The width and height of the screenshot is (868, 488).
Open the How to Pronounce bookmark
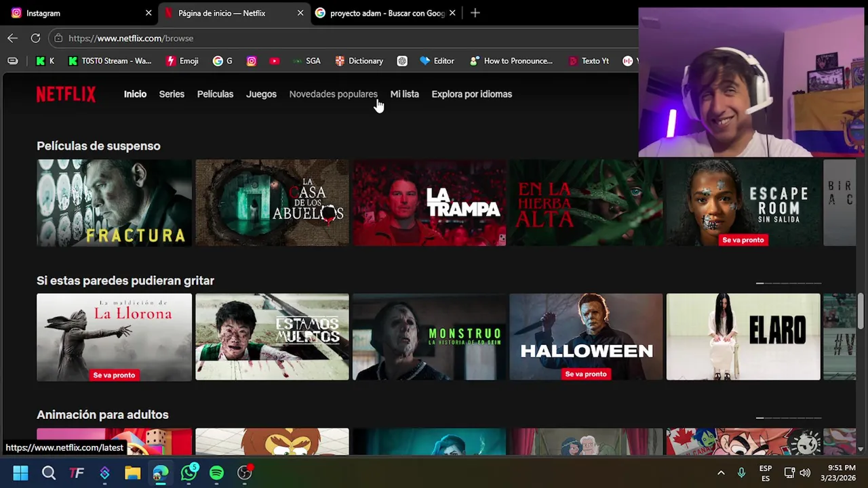pyautogui.click(x=511, y=61)
